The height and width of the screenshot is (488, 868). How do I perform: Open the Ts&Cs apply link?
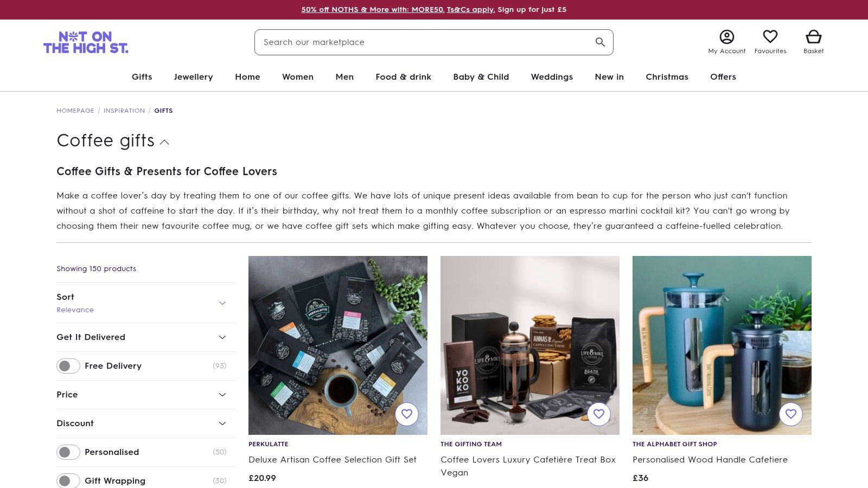[x=471, y=10]
